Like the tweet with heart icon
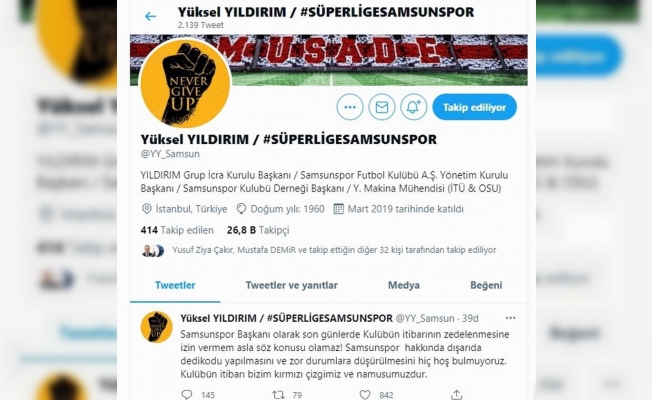 365,394
